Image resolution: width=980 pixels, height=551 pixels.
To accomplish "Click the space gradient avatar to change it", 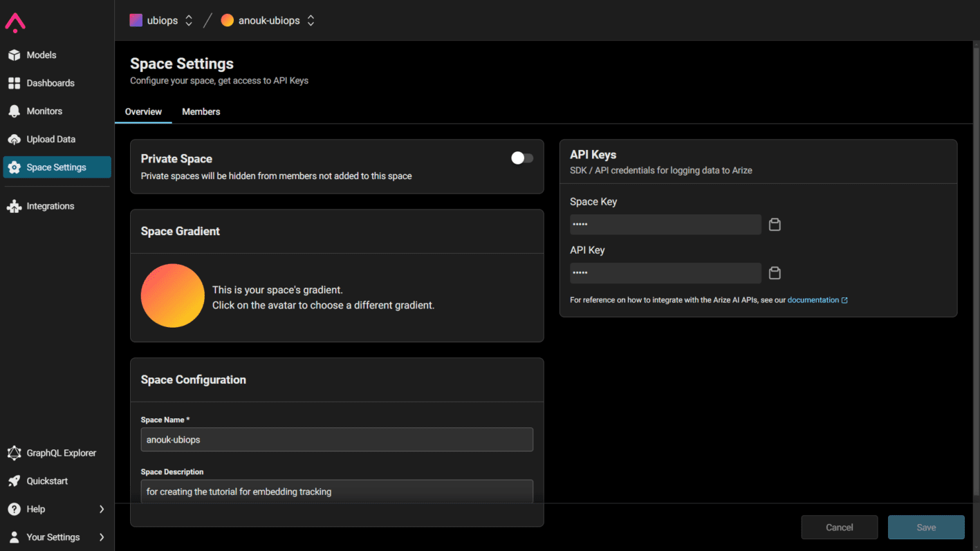I will 172,295.
